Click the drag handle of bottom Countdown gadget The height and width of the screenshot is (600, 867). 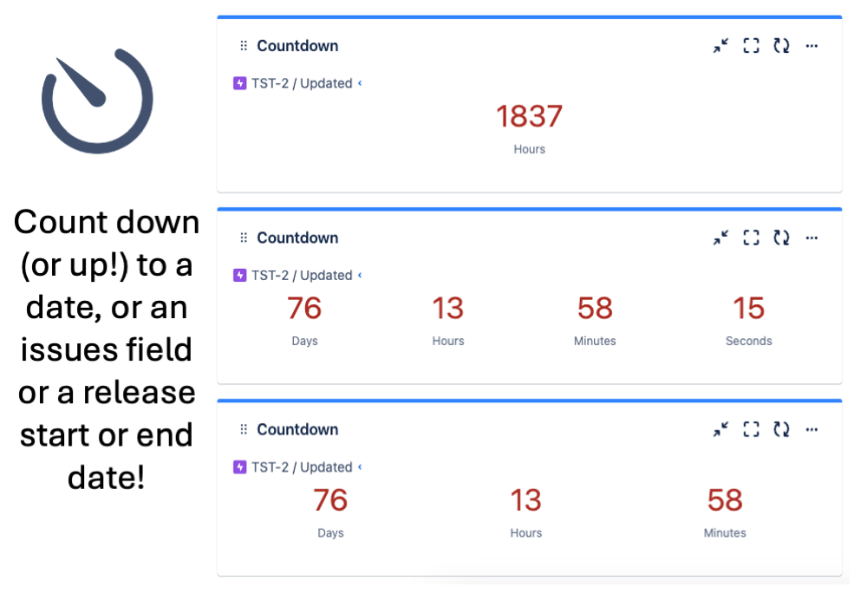coord(244,430)
